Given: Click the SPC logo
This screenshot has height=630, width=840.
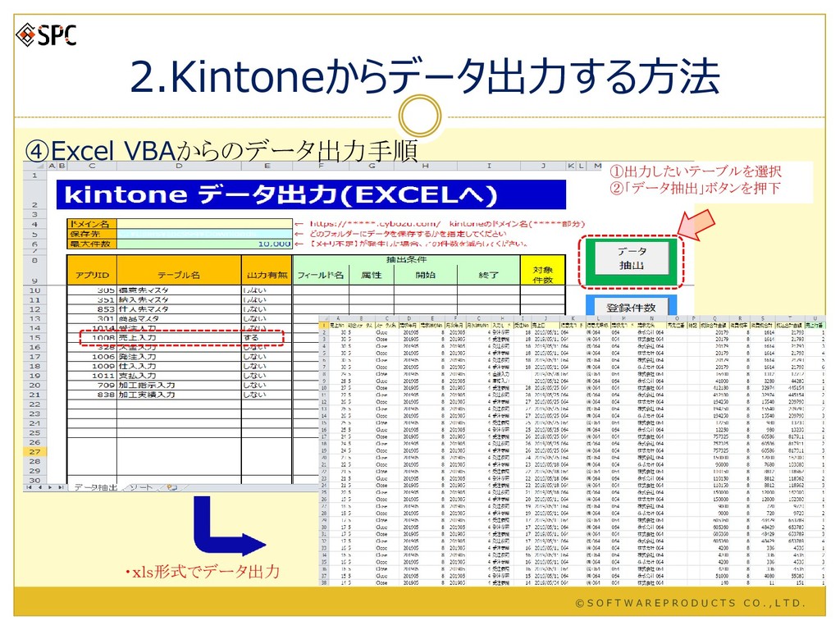Looking at the screenshot, I should (46, 35).
